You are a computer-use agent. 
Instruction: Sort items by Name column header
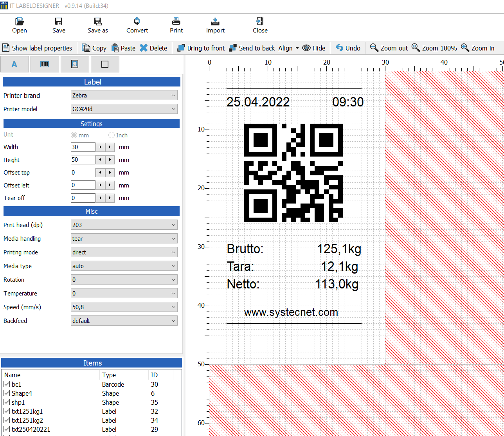tap(51, 375)
